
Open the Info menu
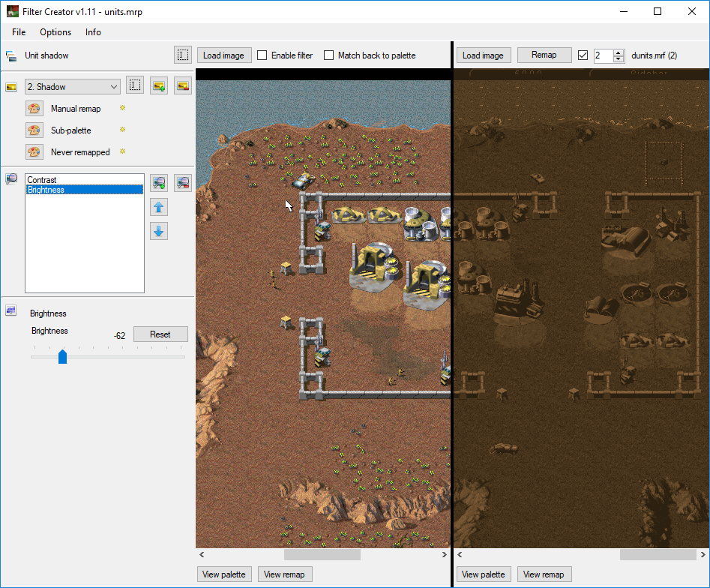[x=93, y=32]
